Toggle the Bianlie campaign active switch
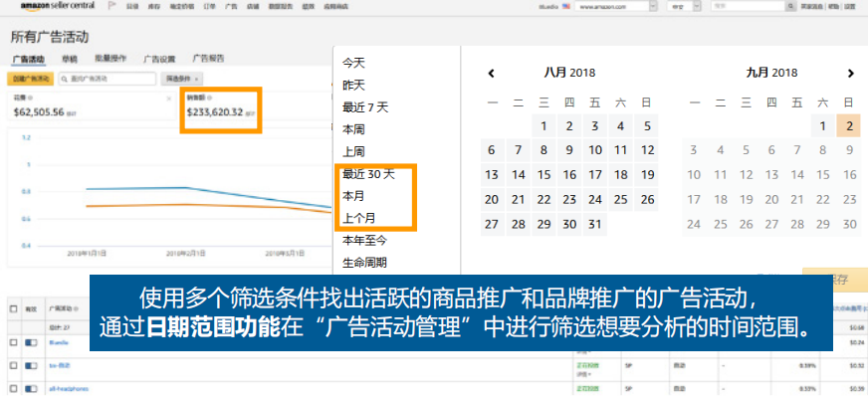868x398 pixels. pyautogui.click(x=31, y=342)
